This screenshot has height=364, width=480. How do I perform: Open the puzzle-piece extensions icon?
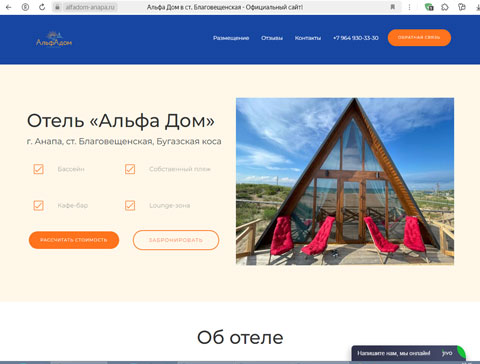pos(445,7)
